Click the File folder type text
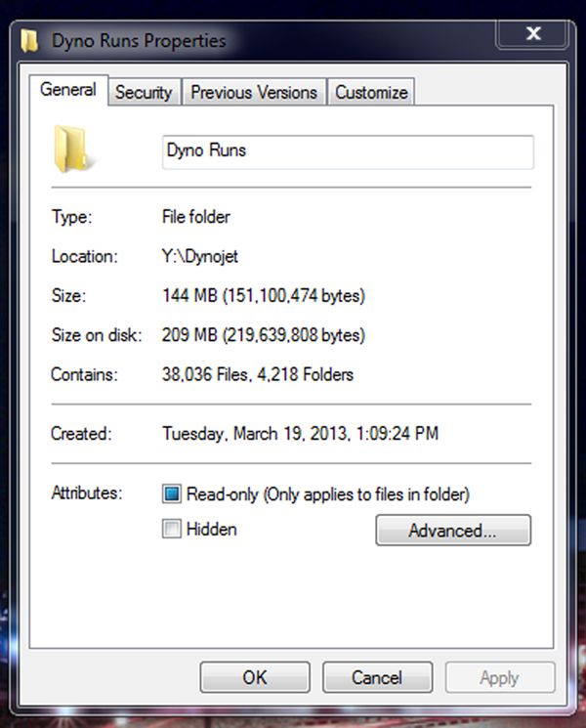586x728 pixels. pyautogui.click(x=195, y=217)
